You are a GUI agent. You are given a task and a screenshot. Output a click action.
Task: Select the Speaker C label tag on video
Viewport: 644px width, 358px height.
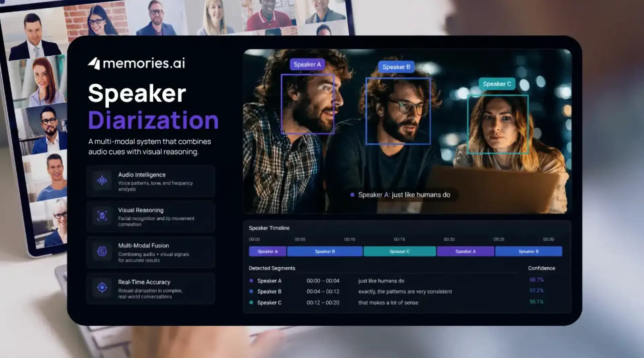pos(497,84)
